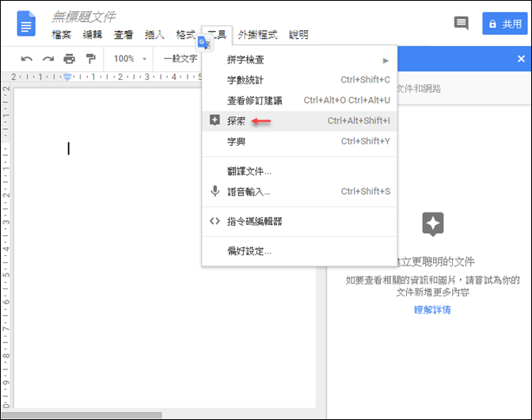Click the Google Docs home icon
532x420 pixels.
pos(26,24)
